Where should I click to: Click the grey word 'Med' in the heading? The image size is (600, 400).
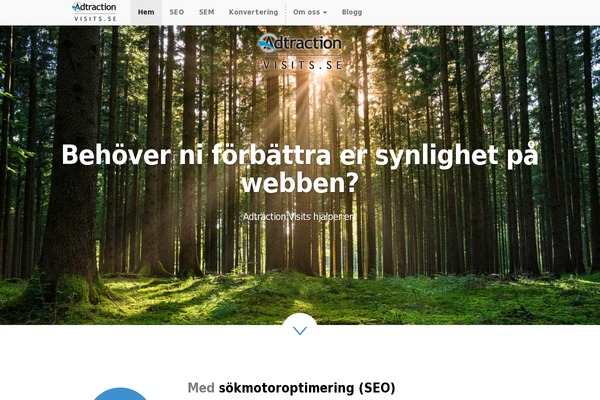[x=201, y=388]
